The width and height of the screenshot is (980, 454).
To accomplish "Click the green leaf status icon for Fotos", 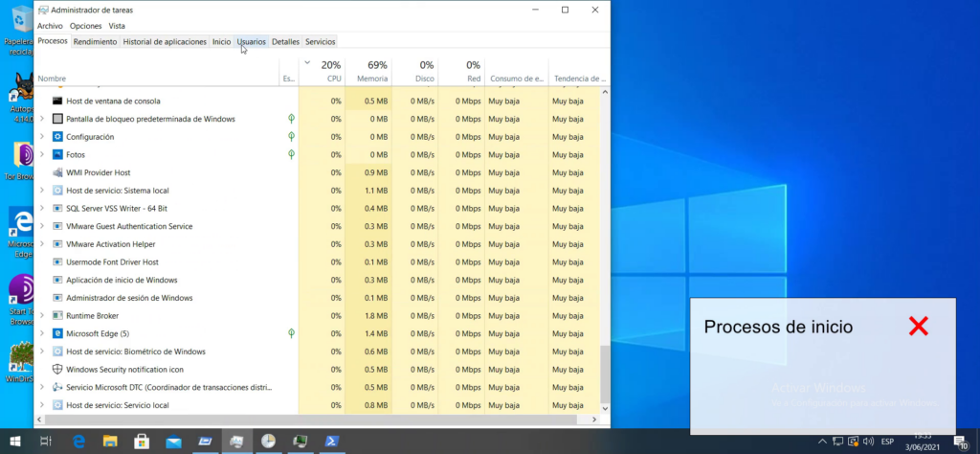I will tap(291, 154).
